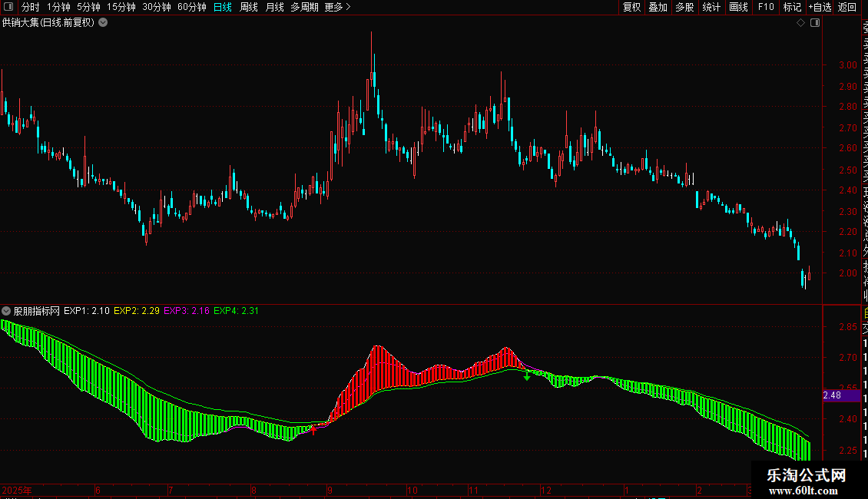Viewport: 868px width, 499px height.
Task: Click the 股朋指标网 indicator name
Action: (x=37, y=311)
